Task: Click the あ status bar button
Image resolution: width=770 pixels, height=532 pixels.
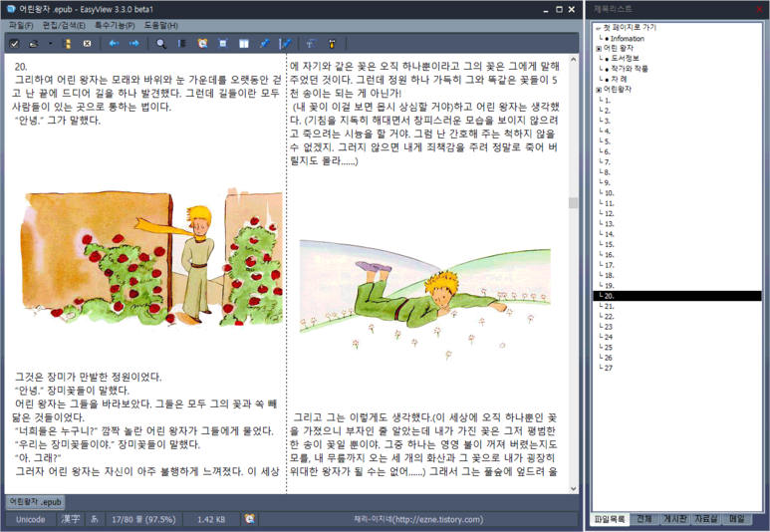Action: [95, 519]
